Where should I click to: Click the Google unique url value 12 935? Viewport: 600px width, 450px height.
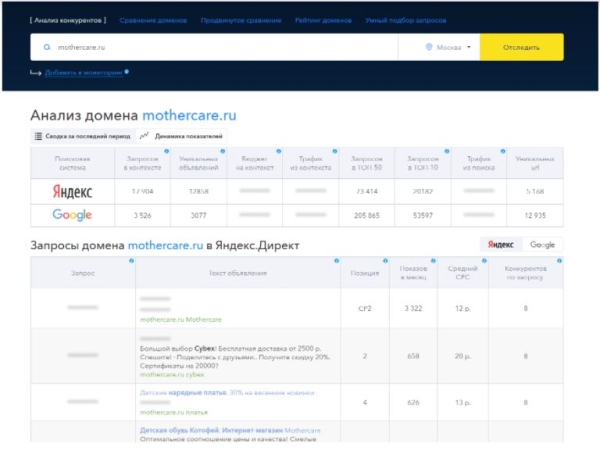[535, 215]
